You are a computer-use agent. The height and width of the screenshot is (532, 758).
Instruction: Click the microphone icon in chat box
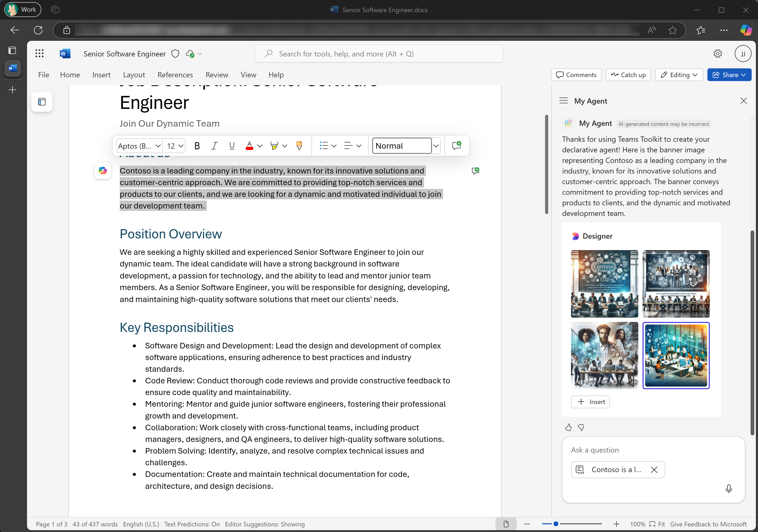point(729,488)
